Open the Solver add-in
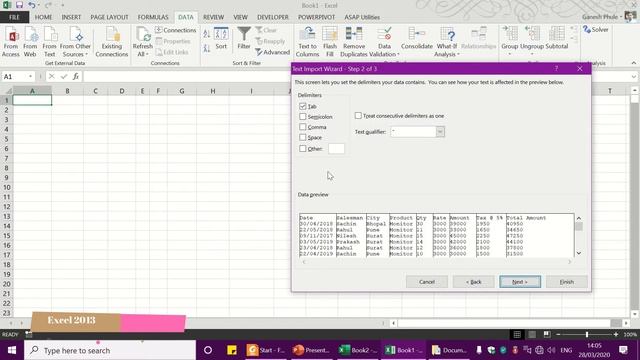 [x=596, y=30]
